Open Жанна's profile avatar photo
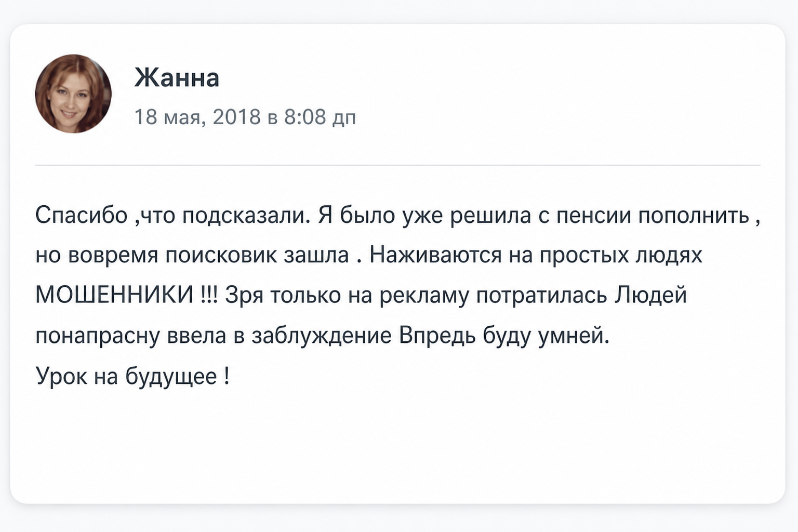The image size is (798, 532). pyautogui.click(x=73, y=94)
